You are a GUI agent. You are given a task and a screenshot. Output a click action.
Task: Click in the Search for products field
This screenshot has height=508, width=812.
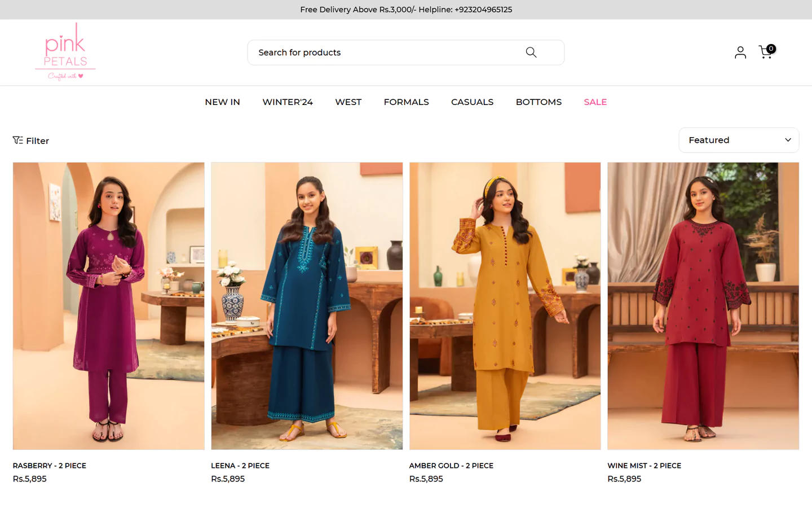383,52
